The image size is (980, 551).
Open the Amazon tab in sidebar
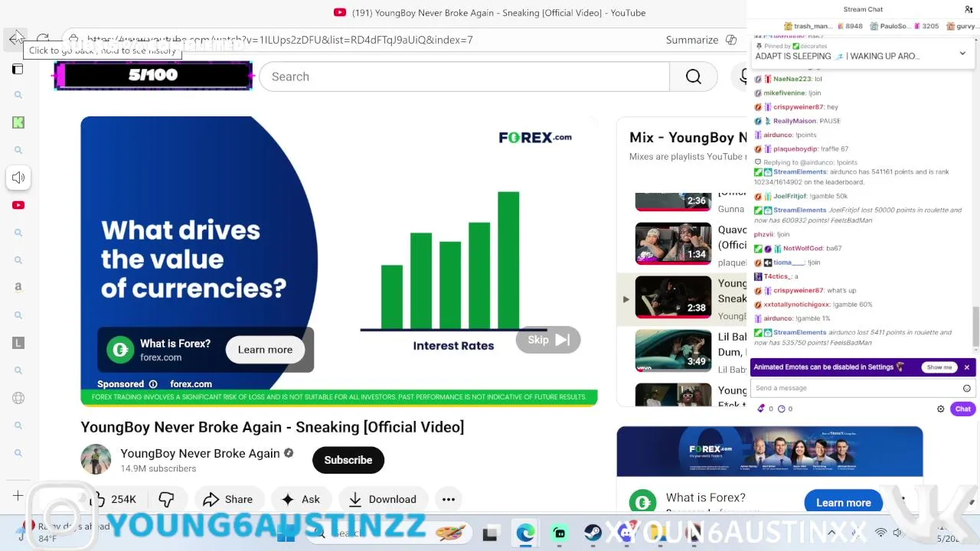coord(18,288)
